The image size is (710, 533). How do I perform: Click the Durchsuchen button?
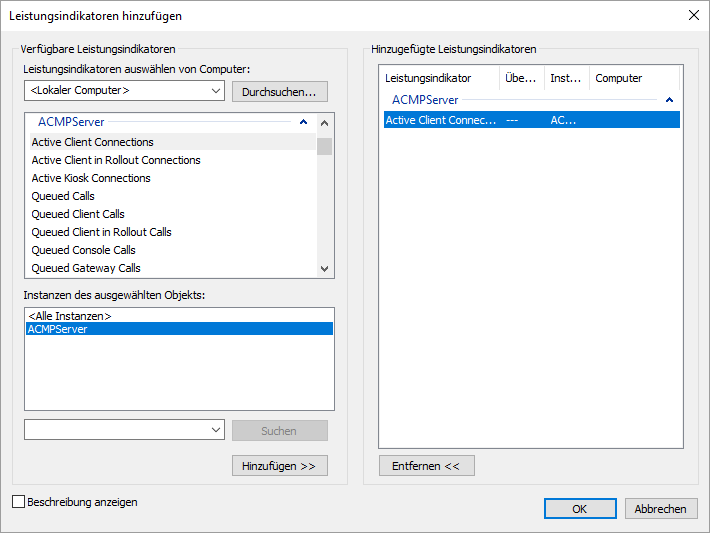pos(279,92)
